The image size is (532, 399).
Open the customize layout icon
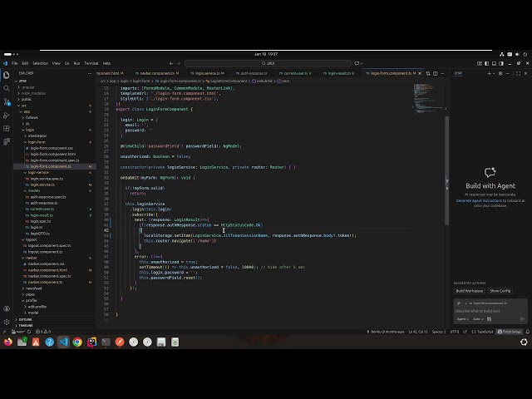click(480, 63)
